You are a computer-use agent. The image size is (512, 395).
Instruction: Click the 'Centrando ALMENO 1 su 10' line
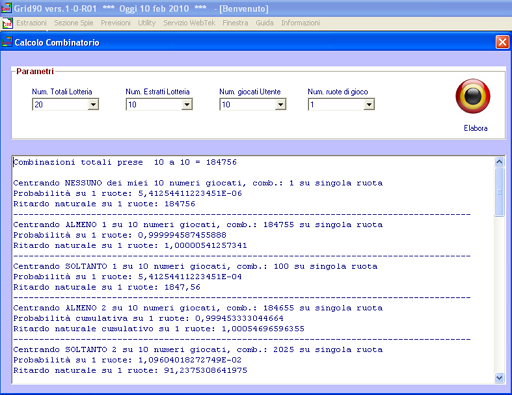pos(198,225)
